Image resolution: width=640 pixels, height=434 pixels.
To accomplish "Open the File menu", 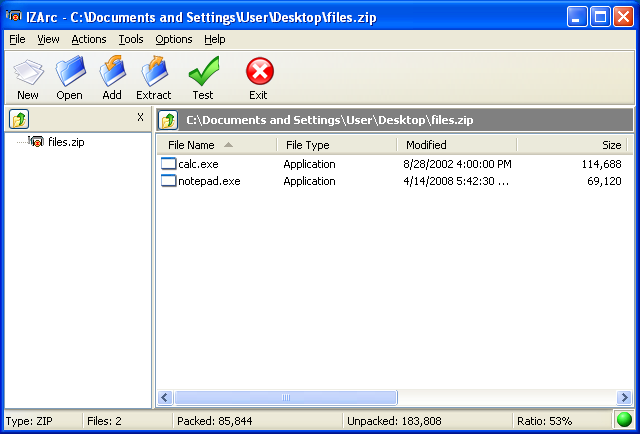I will click(17, 39).
